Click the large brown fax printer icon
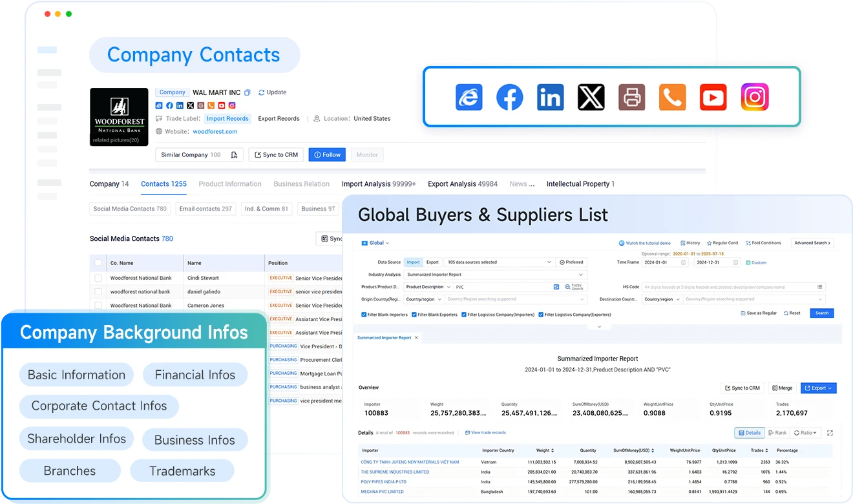 coord(632,97)
